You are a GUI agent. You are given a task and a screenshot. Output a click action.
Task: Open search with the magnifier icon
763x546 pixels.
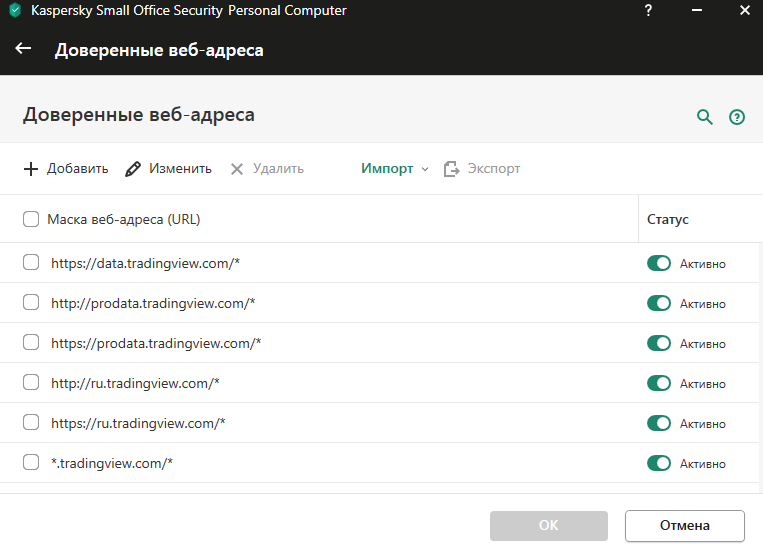(705, 117)
